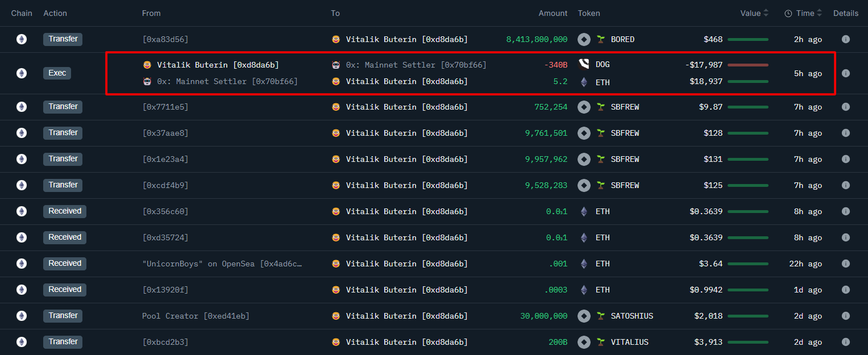Click the ETH diamond icon next to $18,937
868x355 pixels.
coord(583,82)
